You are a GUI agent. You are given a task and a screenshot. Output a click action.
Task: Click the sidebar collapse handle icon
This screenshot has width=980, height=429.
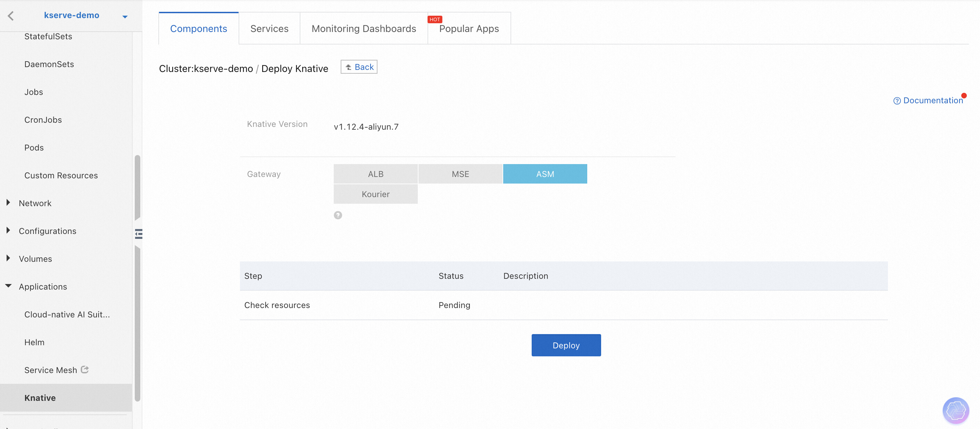[x=139, y=234]
